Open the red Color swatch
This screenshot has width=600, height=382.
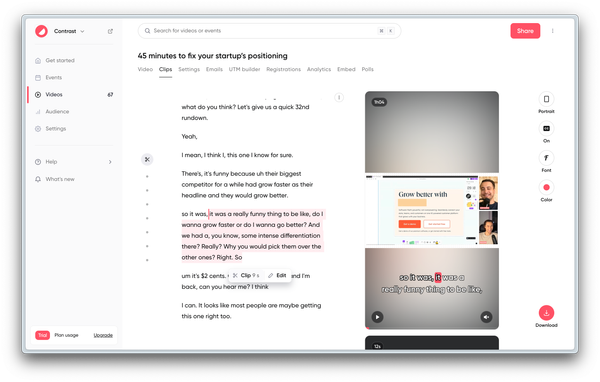pos(546,188)
